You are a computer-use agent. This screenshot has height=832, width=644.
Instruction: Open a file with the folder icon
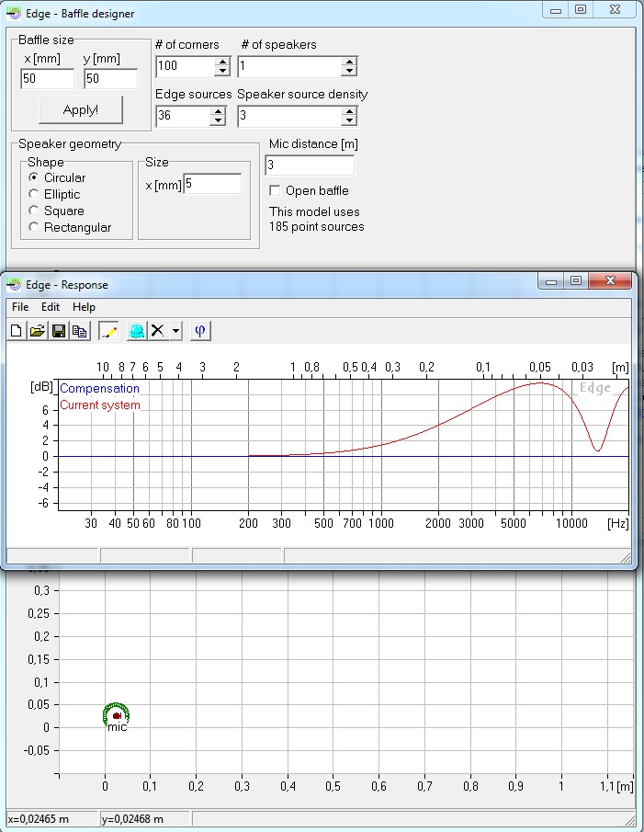point(38,331)
